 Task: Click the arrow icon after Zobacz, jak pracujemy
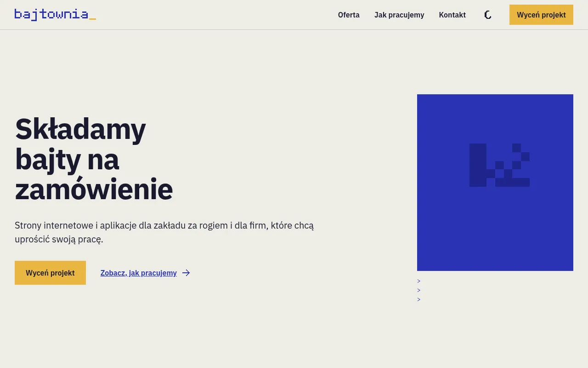(186, 273)
